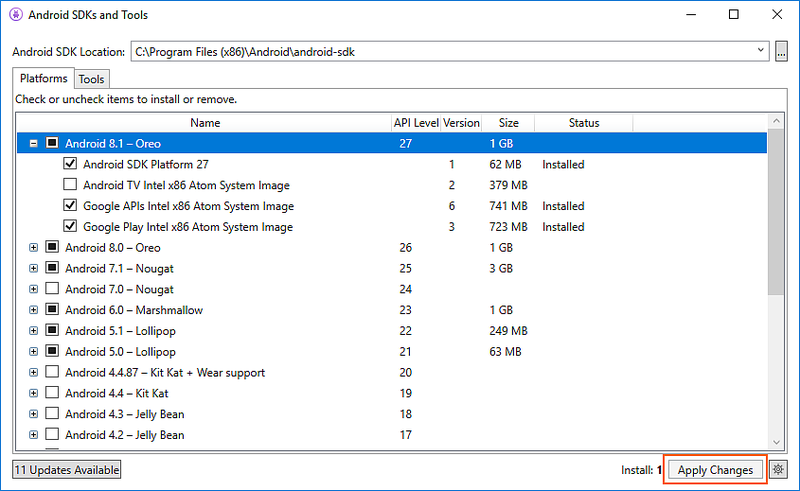Image resolution: width=800 pixels, height=491 pixels.
Task: Click the Apply Changes button
Action: click(715, 470)
